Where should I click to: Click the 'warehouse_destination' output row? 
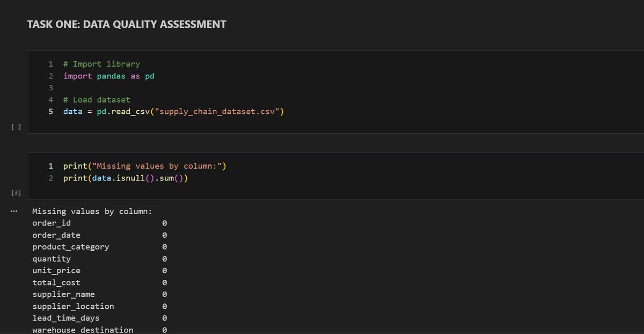(x=100, y=329)
